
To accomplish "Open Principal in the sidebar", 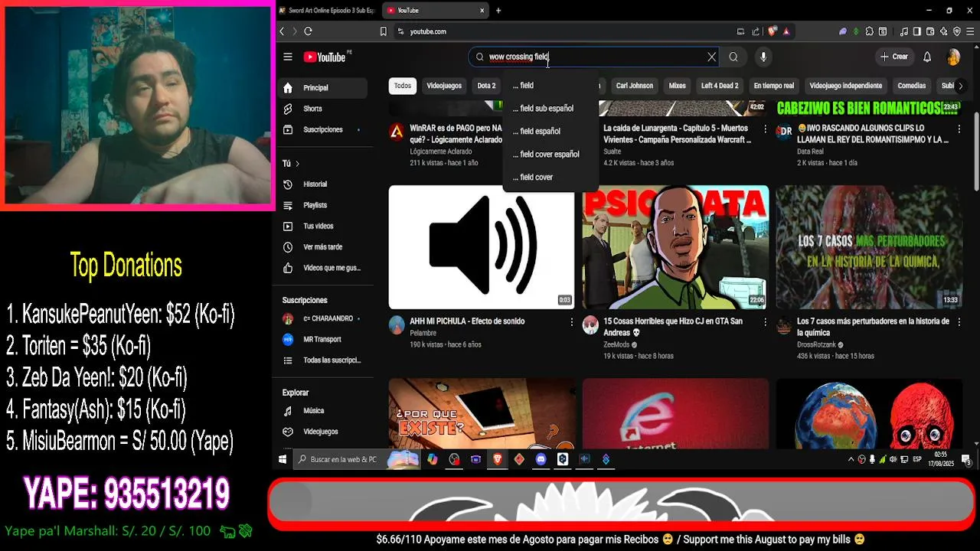I will click(322, 87).
